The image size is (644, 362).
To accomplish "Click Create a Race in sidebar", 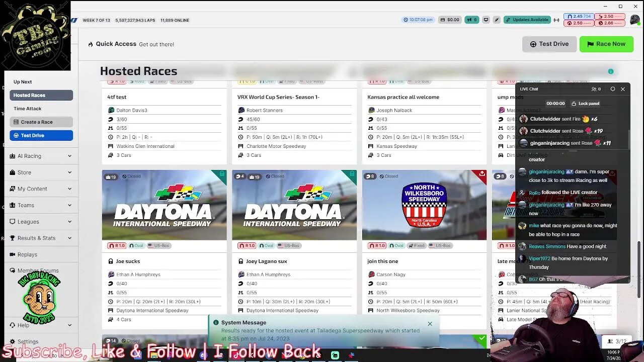I will pos(41,122).
